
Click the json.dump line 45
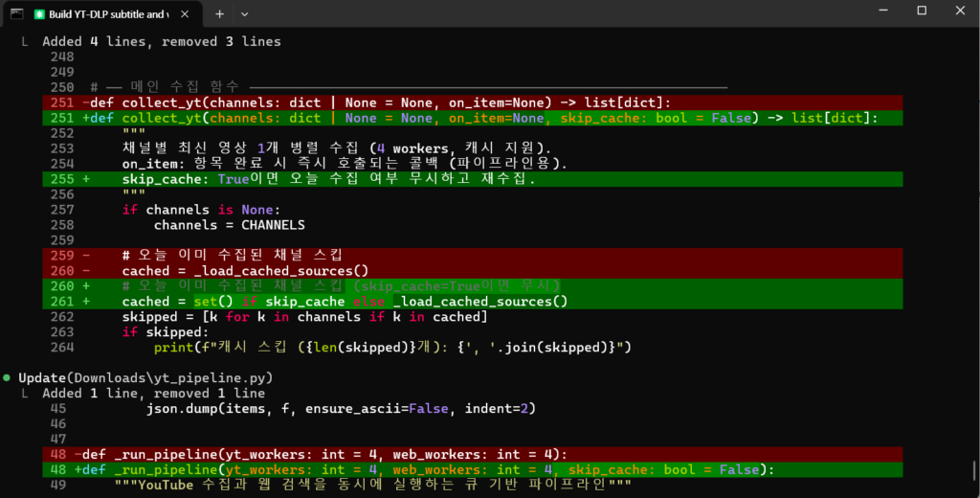click(x=340, y=409)
